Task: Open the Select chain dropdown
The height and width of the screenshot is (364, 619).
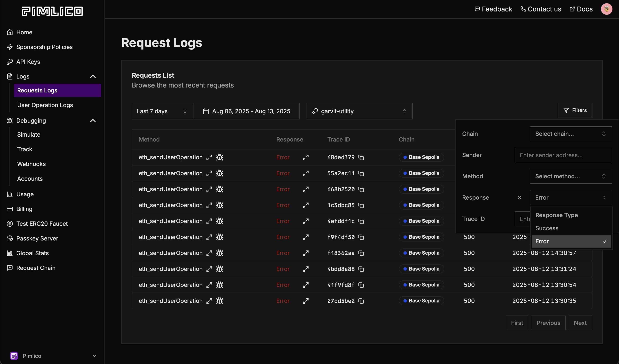Action: point(571,134)
